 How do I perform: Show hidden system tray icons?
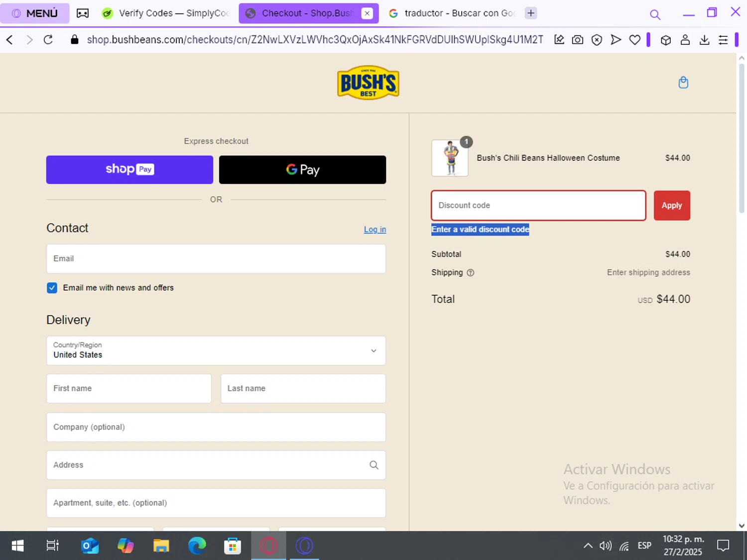(x=588, y=546)
